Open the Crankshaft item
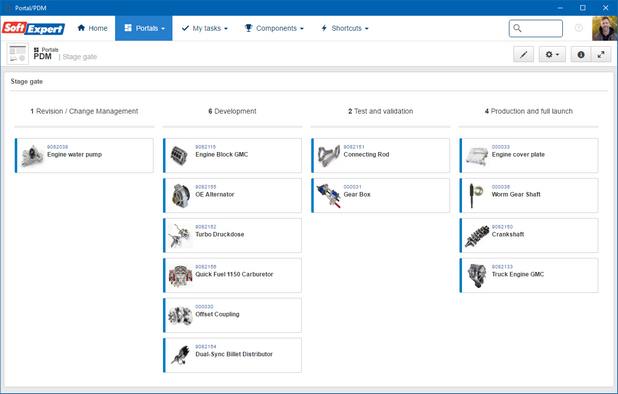 pos(508,234)
